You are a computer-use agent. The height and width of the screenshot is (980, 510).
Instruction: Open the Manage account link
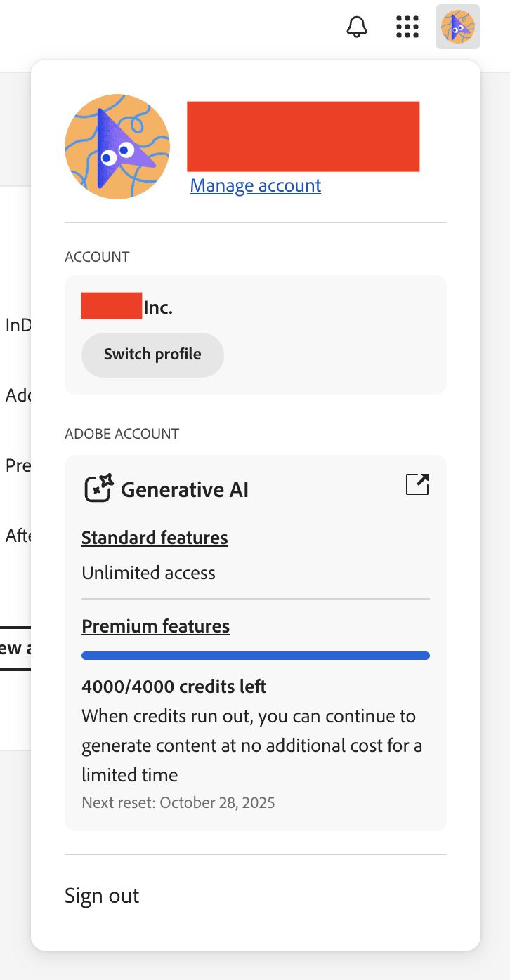tap(255, 185)
